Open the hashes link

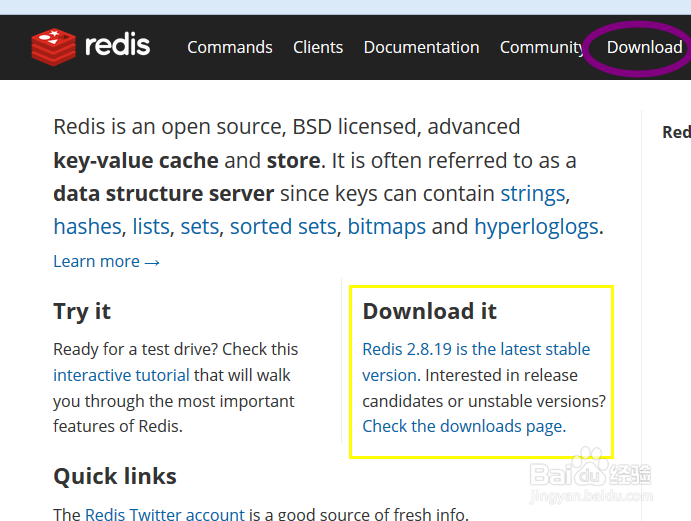coord(87,227)
